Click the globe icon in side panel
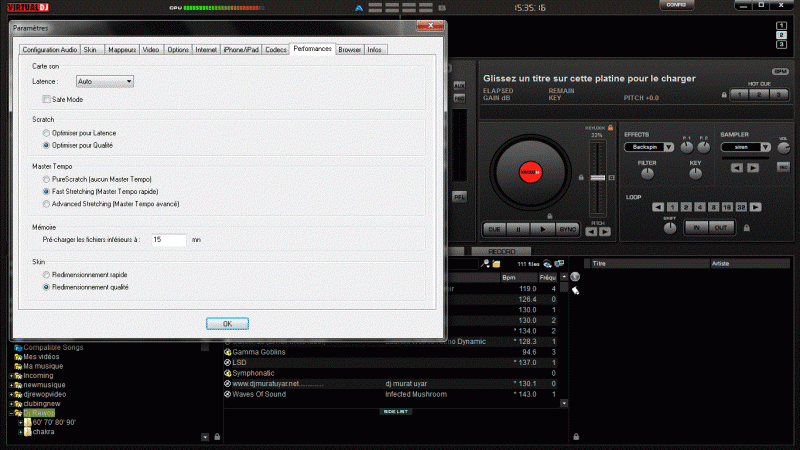 click(x=575, y=277)
